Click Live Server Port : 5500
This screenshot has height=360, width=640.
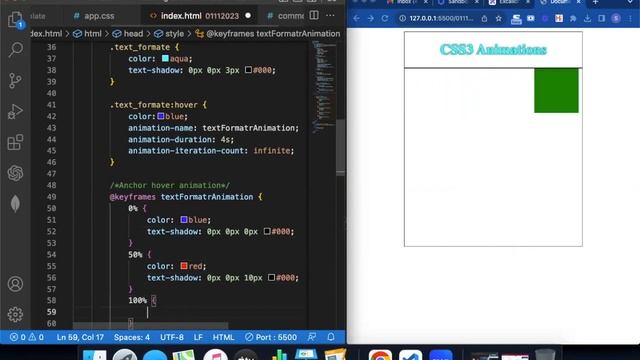tap(271, 337)
